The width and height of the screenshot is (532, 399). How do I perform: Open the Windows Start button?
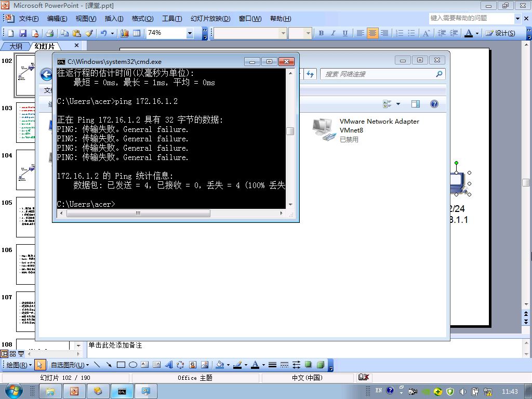(x=13, y=391)
